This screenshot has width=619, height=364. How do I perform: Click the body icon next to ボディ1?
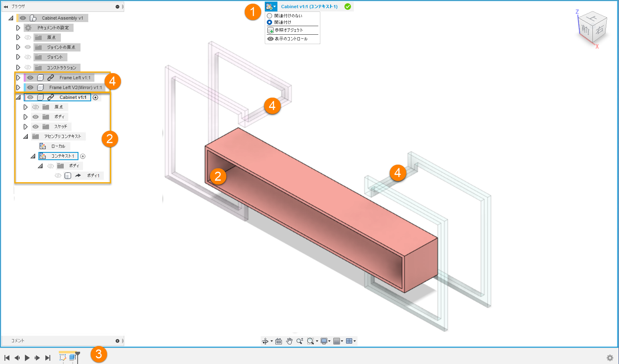click(68, 176)
